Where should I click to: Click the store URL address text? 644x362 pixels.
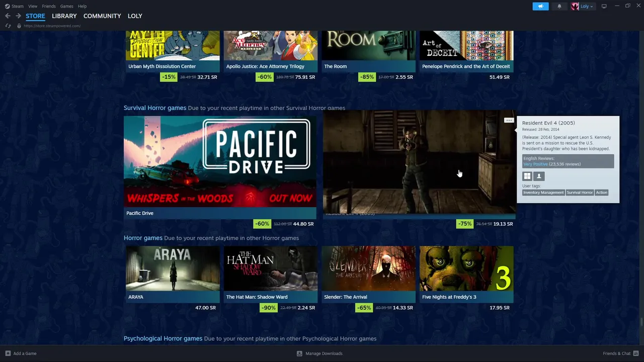[x=52, y=26]
